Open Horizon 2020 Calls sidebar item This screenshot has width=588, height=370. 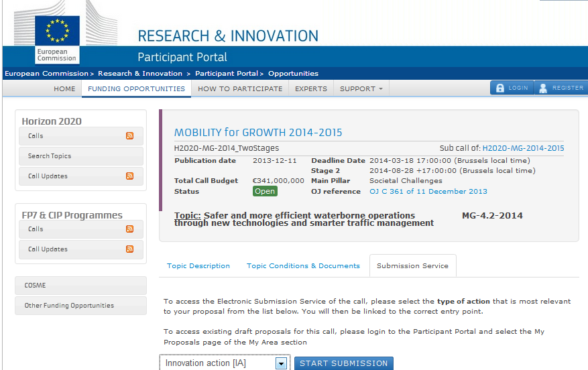[81, 135]
